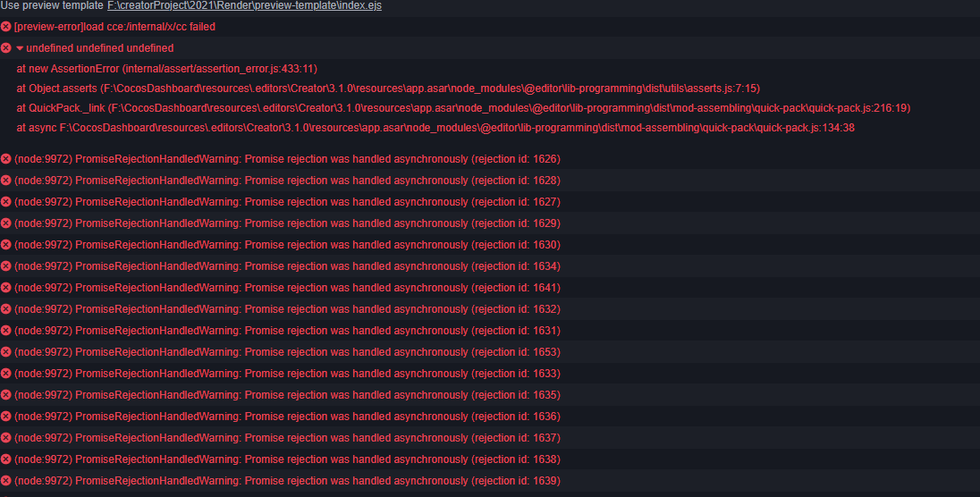
Task: Click the 'at new AssertionError' stack trace line
Action: [x=167, y=69]
